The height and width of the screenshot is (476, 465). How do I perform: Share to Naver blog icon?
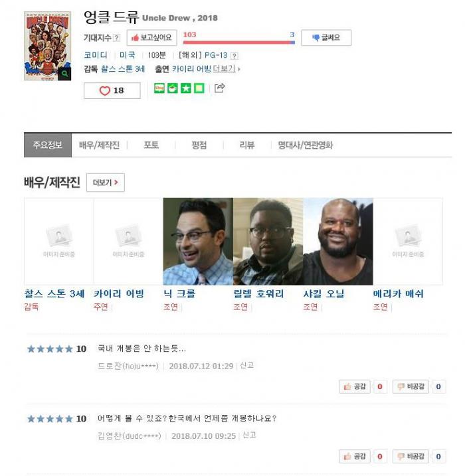coord(159,88)
